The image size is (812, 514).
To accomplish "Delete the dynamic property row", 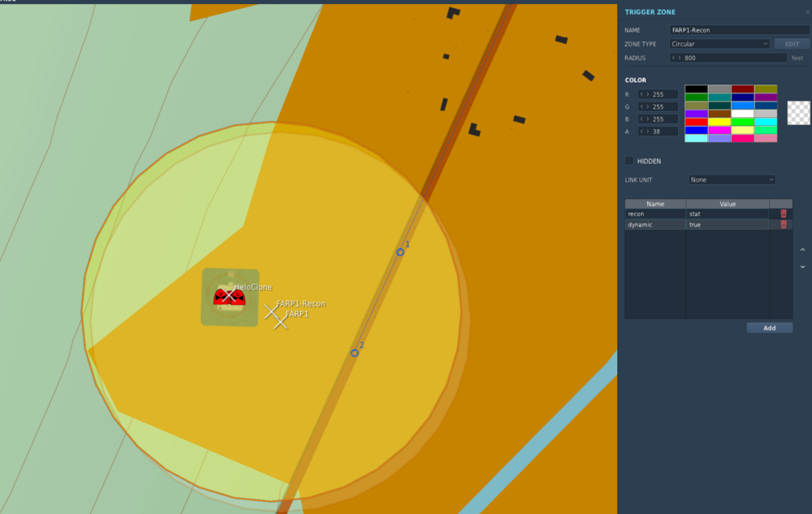I will 783,225.
